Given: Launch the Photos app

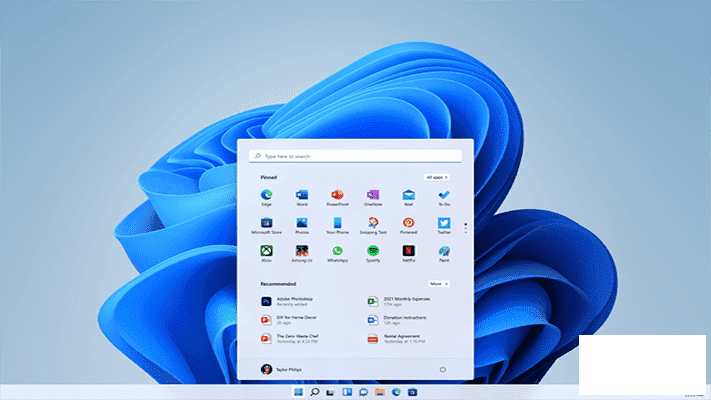Looking at the screenshot, I should click(302, 225).
